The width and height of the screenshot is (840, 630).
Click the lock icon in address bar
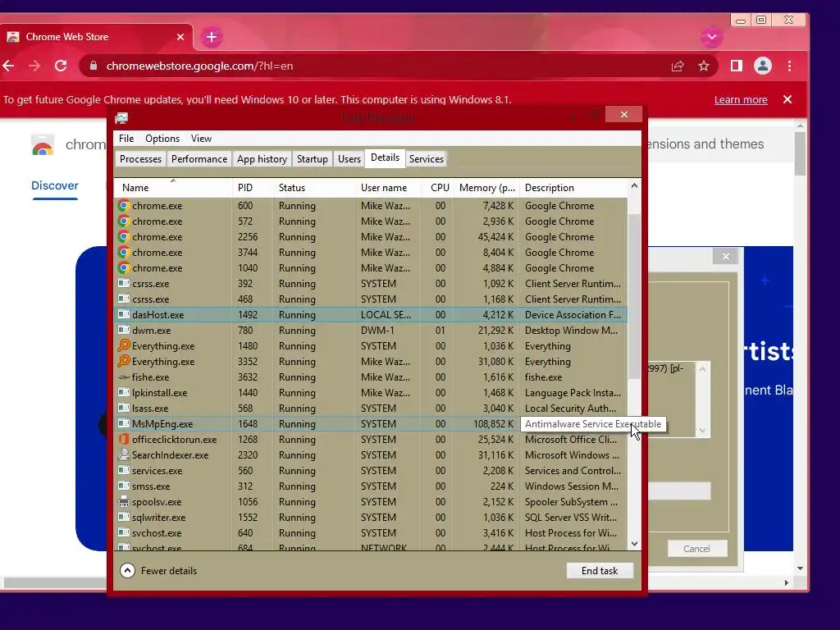click(x=94, y=66)
